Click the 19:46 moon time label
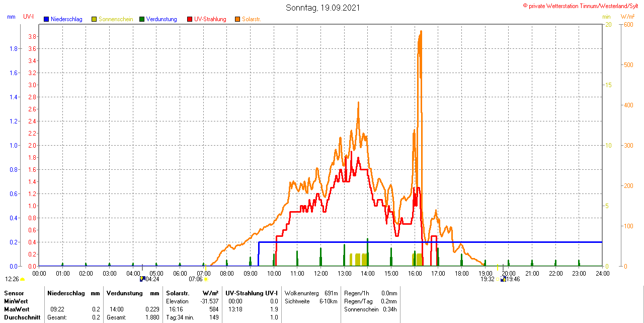644x323 pixels. (513, 279)
